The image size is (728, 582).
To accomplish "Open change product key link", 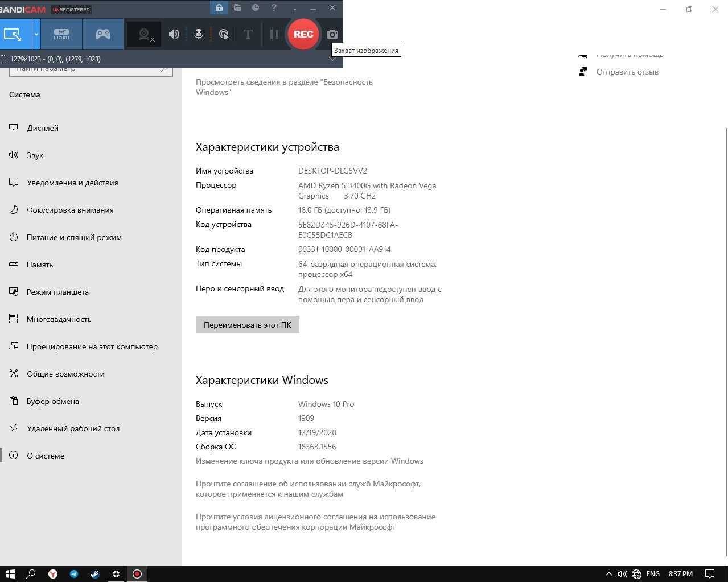I will tap(310, 461).
